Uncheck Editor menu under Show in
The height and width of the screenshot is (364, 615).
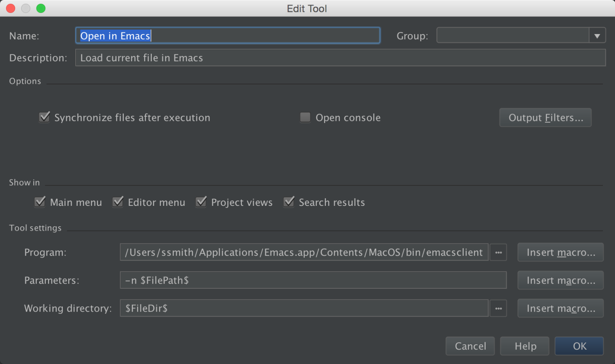click(118, 202)
